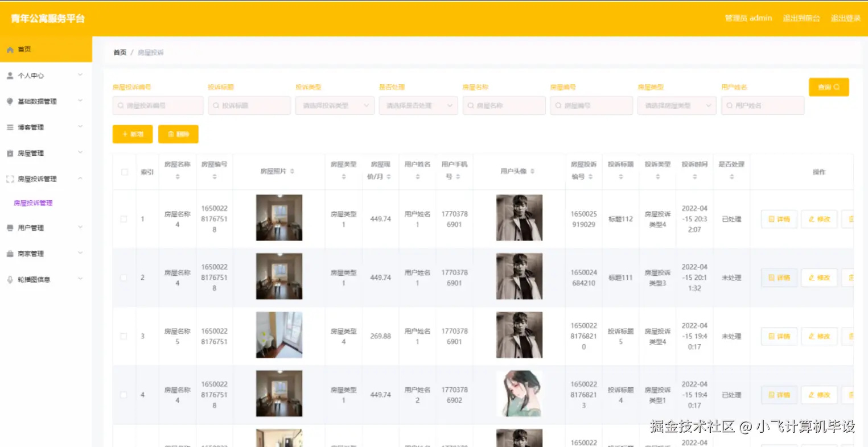Sort by 投诉时间 using its header arrows
Viewport: 868px width, 447px height.
coord(695,177)
